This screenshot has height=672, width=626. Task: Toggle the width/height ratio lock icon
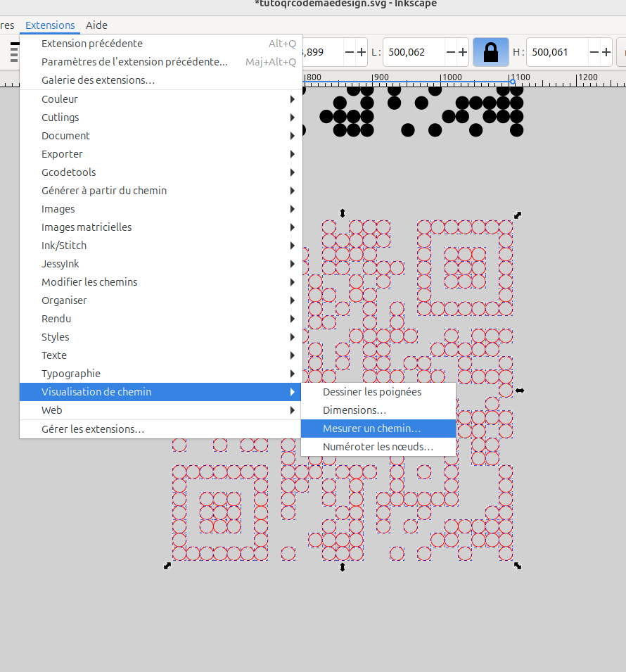(x=491, y=52)
